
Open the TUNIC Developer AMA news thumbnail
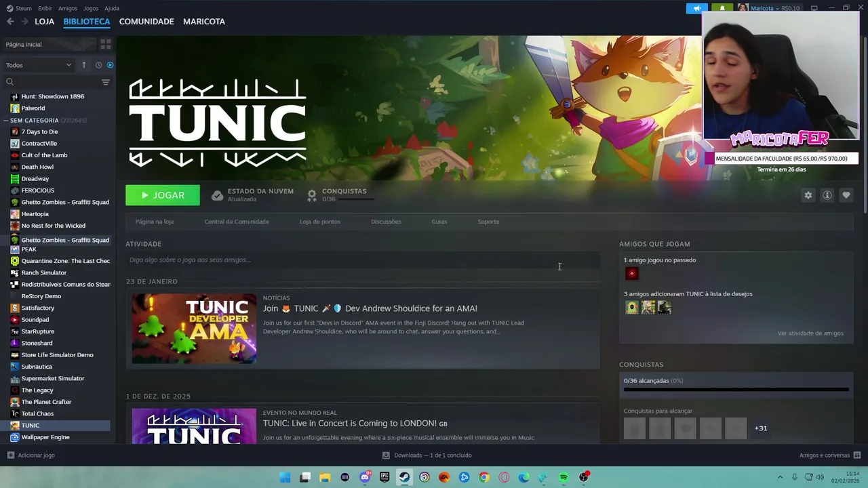click(x=194, y=329)
